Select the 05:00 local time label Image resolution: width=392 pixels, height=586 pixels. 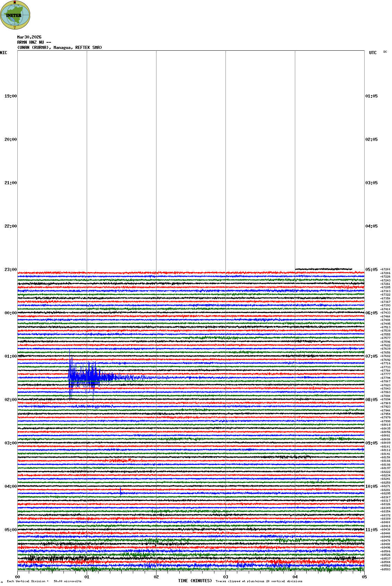point(10,530)
